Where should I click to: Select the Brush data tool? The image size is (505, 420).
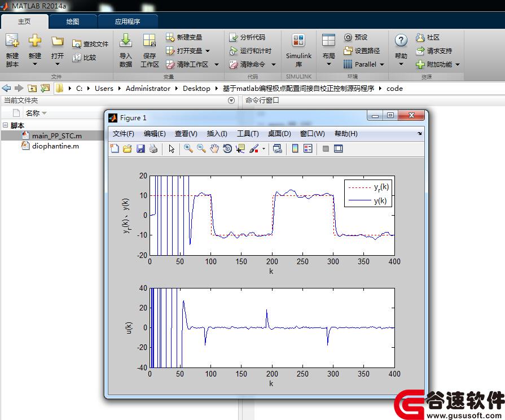click(254, 148)
